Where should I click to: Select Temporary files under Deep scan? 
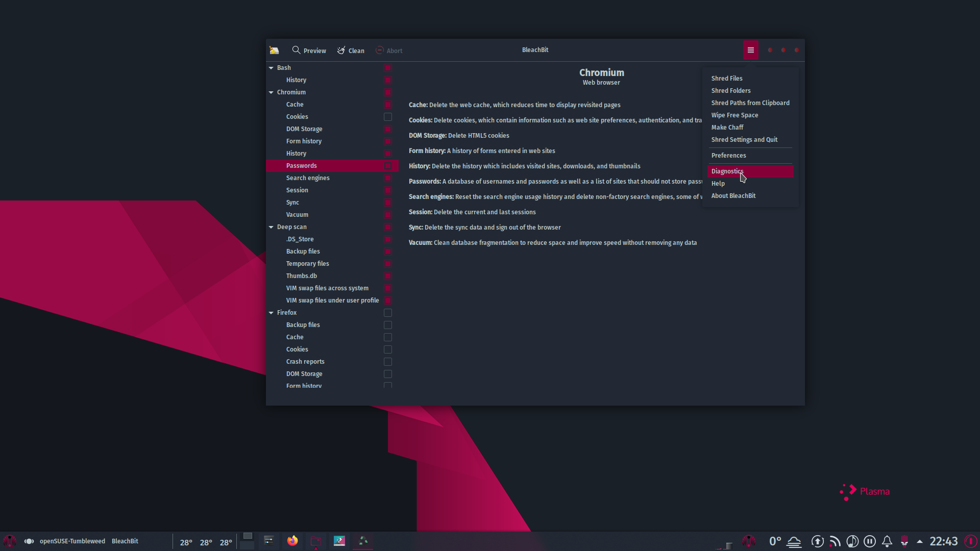332,264
